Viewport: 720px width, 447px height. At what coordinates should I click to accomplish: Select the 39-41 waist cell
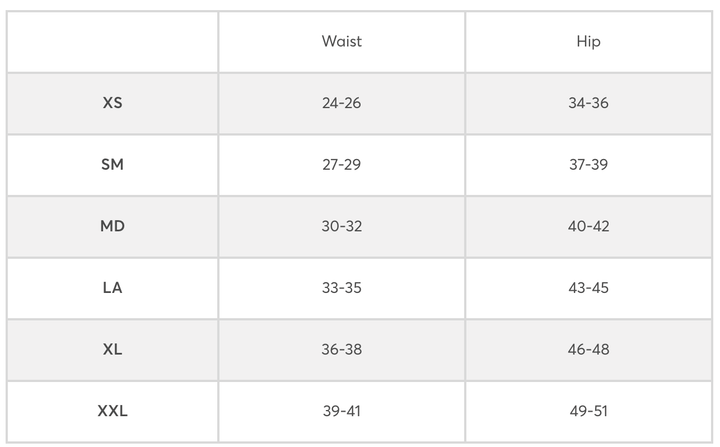341,411
